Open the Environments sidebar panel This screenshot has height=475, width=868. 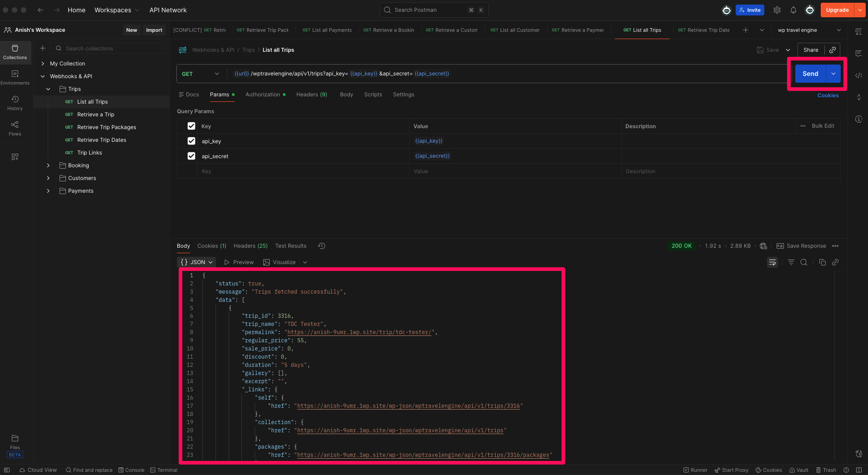[15, 77]
